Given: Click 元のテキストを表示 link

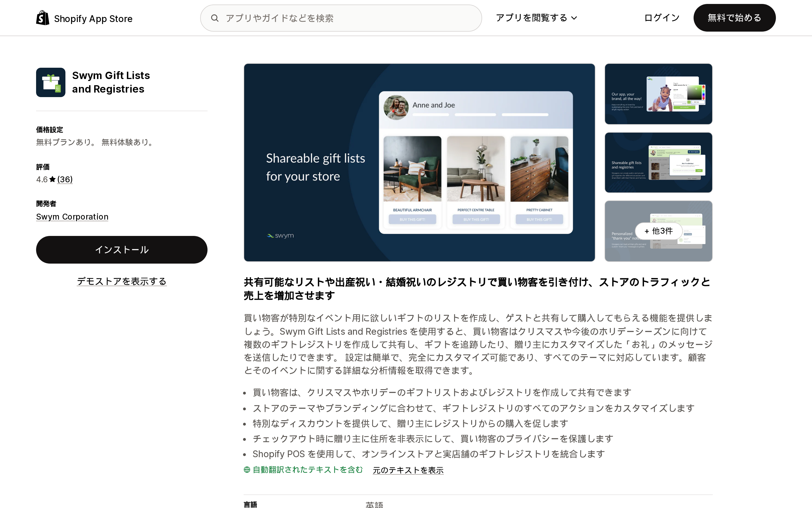Looking at the screenshot, I should tap(408, 470).
